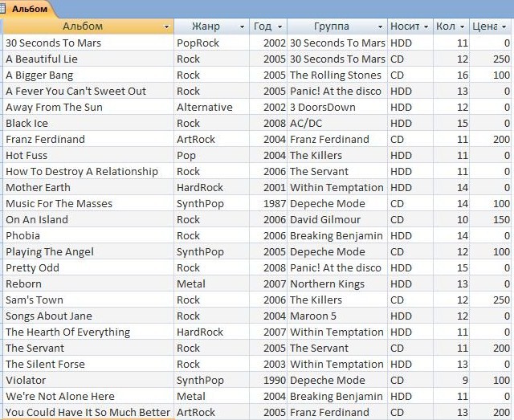This screenshot has height=420, width=514.
Task: Click the year cell '2003'
Action: point(268,365)
